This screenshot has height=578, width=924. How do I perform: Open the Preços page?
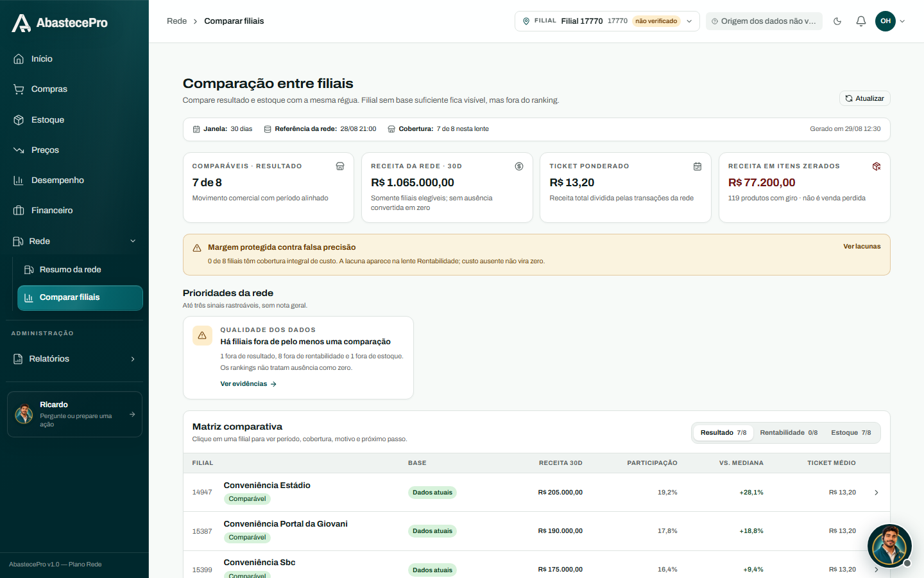74,150
